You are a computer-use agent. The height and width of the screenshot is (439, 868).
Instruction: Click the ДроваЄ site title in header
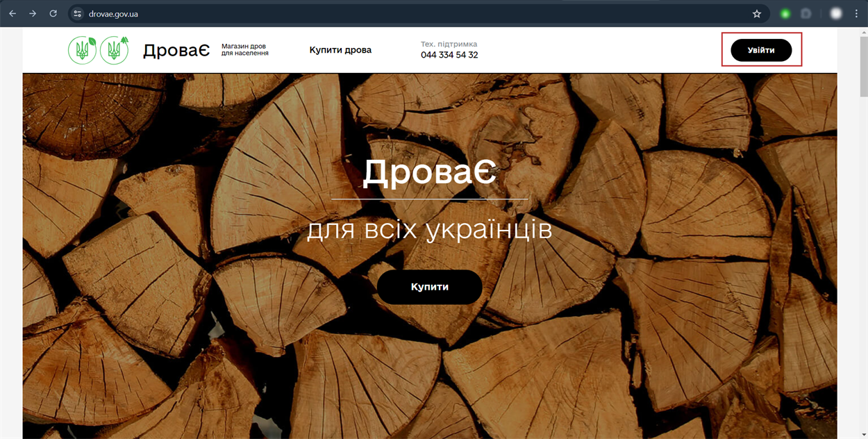[176, 50]
